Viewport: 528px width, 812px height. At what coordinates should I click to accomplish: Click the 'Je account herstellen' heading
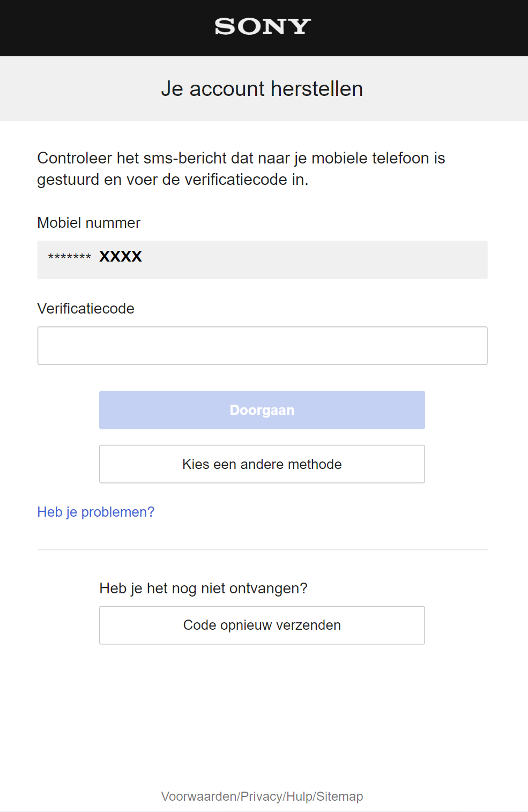tap(262, 89)
